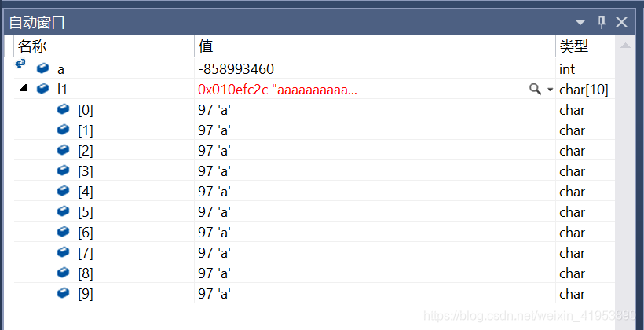Select the red 0x010efc2c value of l1
The image size is (644, 330).
(x=277, y=90)
